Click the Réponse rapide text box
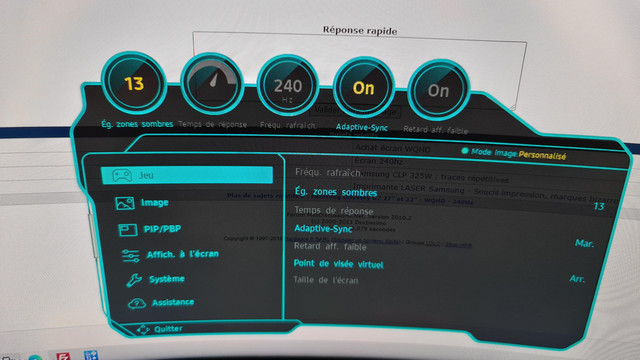Screen dimensions: 640x360 [360, 71]
